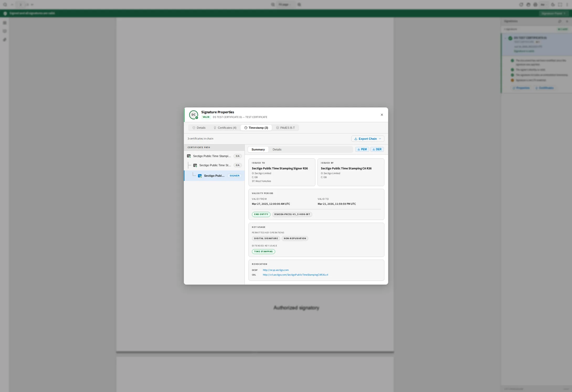
Task: Open the Export Chain dropdown
Action: [x=368, y=139]
